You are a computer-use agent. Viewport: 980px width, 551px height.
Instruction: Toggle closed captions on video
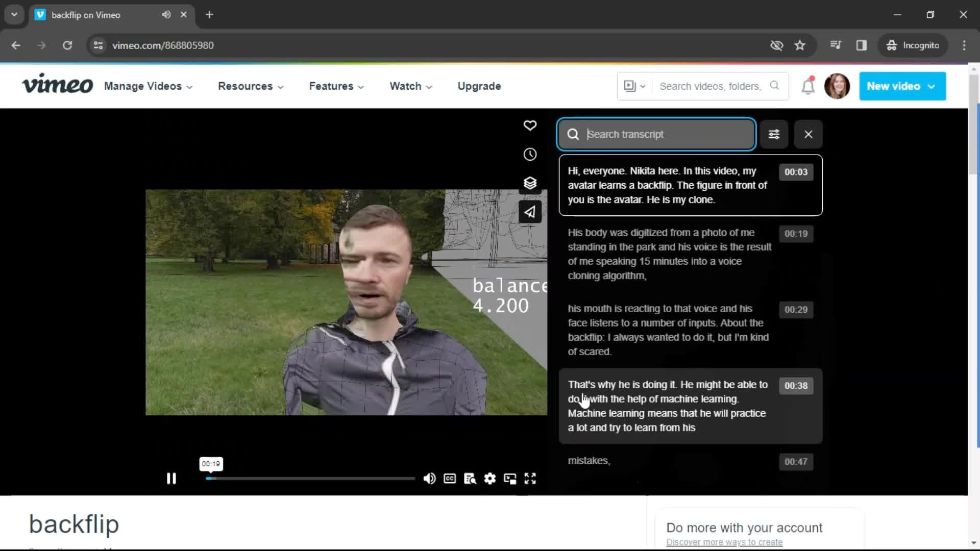click(x=450, y=479)
